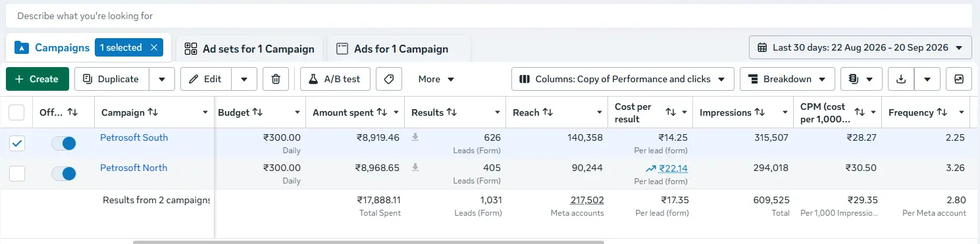Open Budget column options caret

click(x=297, y=112)
